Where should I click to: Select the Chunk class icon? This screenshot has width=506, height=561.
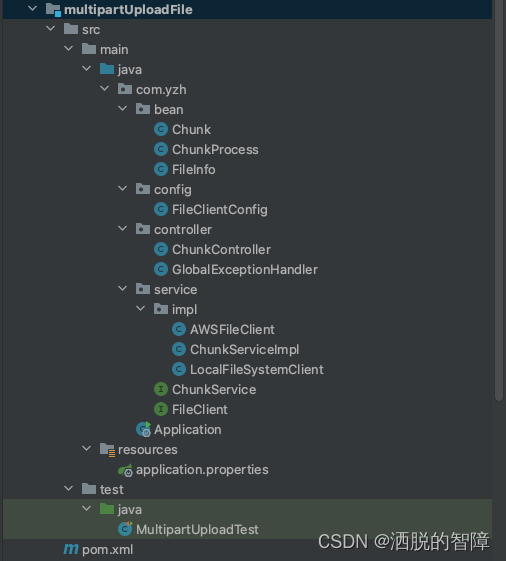[161, 130]
